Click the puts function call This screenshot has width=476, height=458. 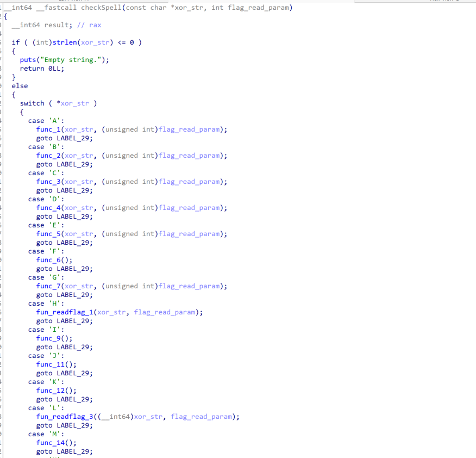click(28, 60)
